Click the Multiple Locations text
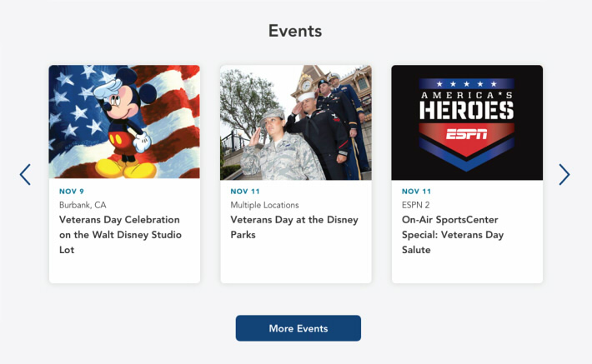 (x=264, y=205)
